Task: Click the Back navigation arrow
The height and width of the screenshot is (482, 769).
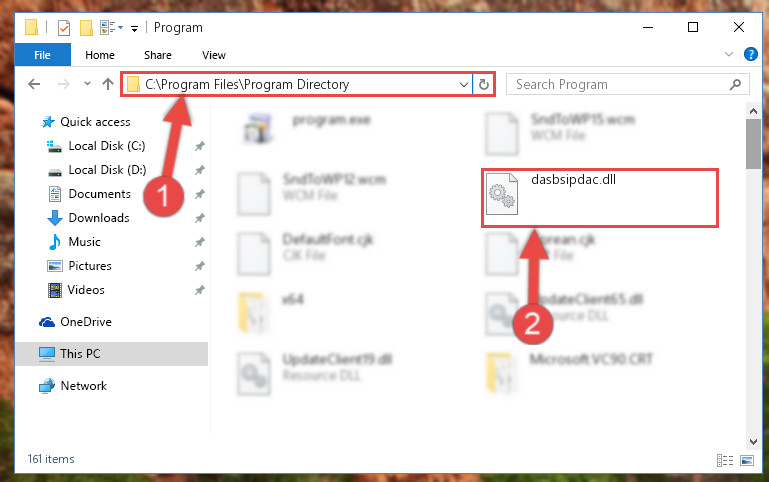Action: click(x=34, y=84)
